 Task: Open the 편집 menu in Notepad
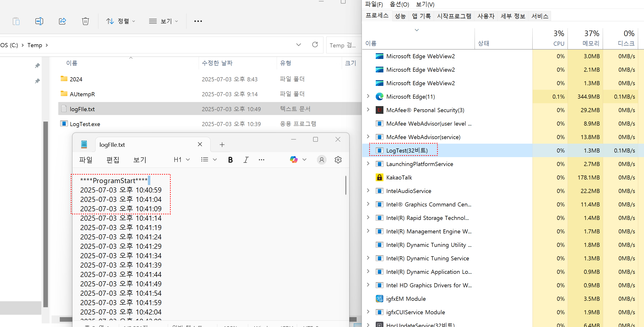tap(113, 160)
